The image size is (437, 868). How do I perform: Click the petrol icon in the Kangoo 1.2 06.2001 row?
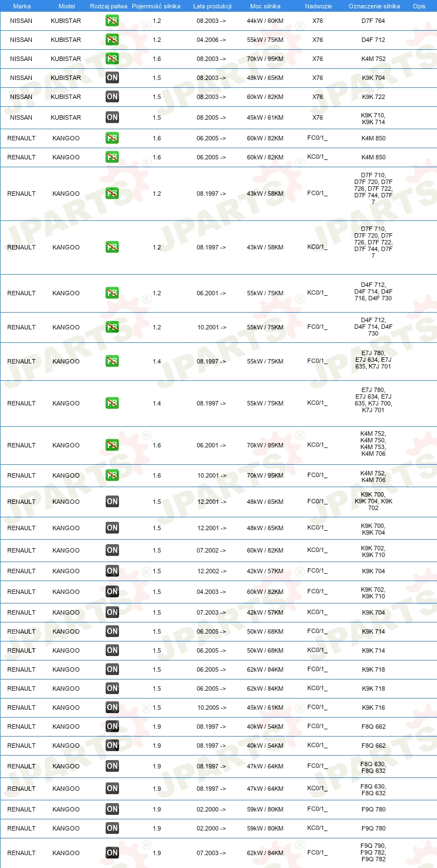pyautogui.click(x=112, y=293)
